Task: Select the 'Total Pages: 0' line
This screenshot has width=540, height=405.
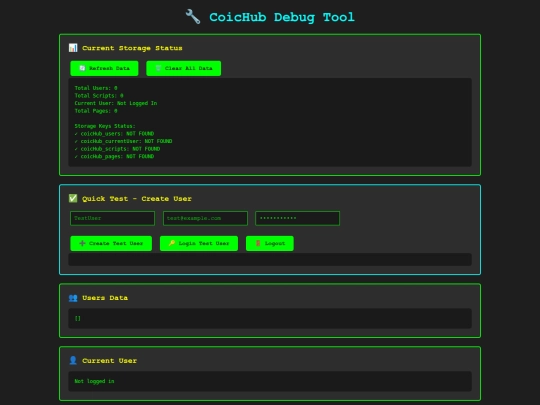Action: [x=96, y=111]
